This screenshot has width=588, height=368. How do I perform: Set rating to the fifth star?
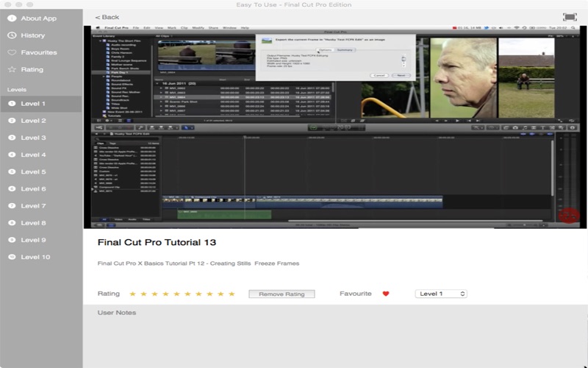(x=176, y=294)
